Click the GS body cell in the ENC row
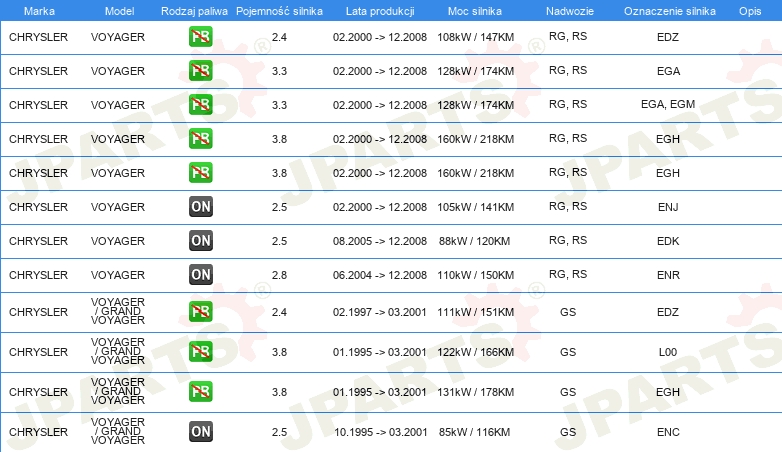 pyautogui.click(x=568, y=432)
